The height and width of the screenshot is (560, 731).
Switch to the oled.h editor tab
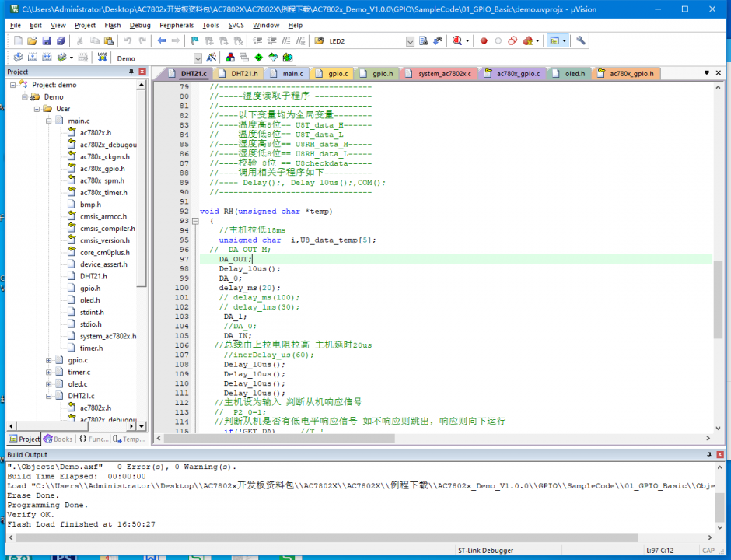[569, 74]
